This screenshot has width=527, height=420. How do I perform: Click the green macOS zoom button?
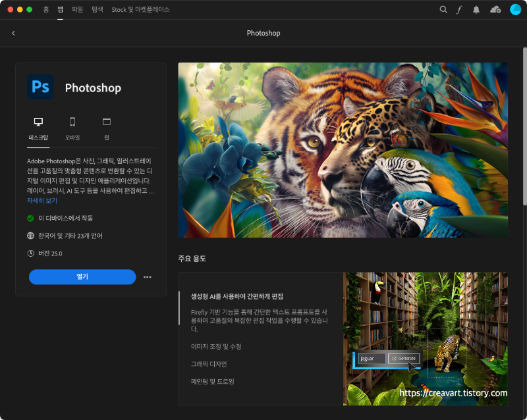29,9
